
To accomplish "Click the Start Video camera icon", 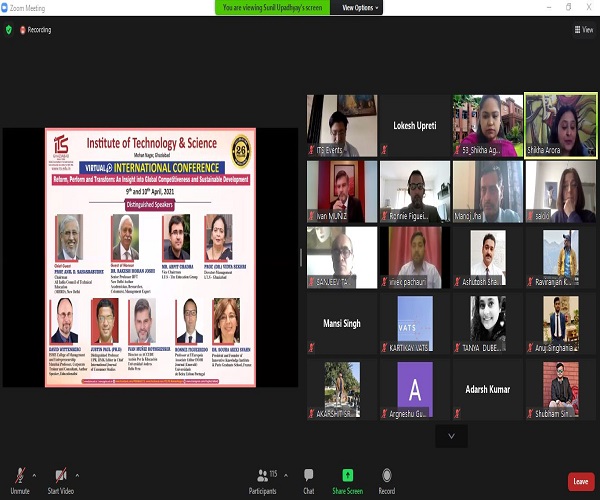I will (x=61, y=475).
